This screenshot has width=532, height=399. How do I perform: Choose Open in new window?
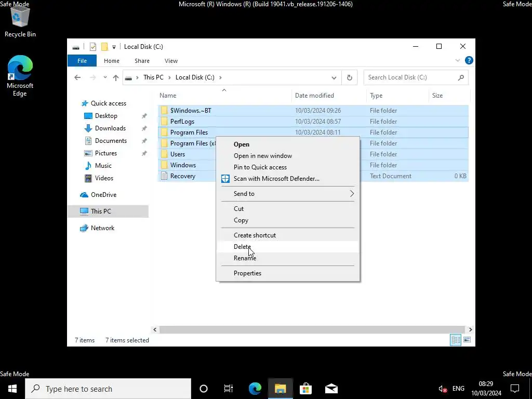(288, 156)
